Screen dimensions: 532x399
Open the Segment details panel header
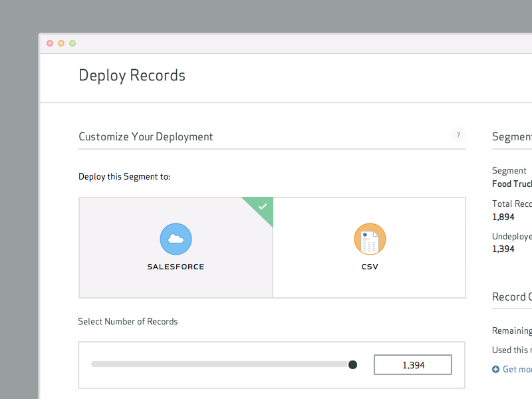tap(511, 136)
